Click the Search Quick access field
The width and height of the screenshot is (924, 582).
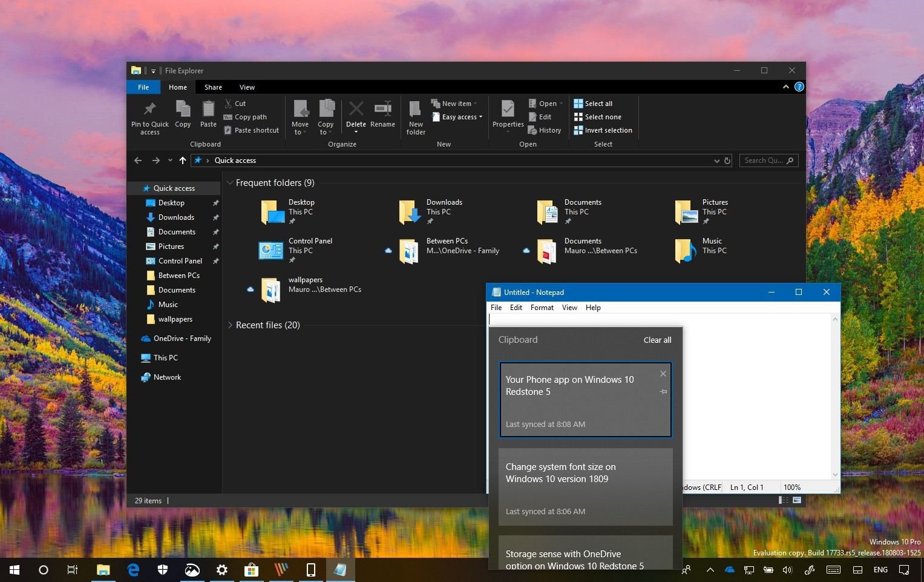tap(763, 160)
